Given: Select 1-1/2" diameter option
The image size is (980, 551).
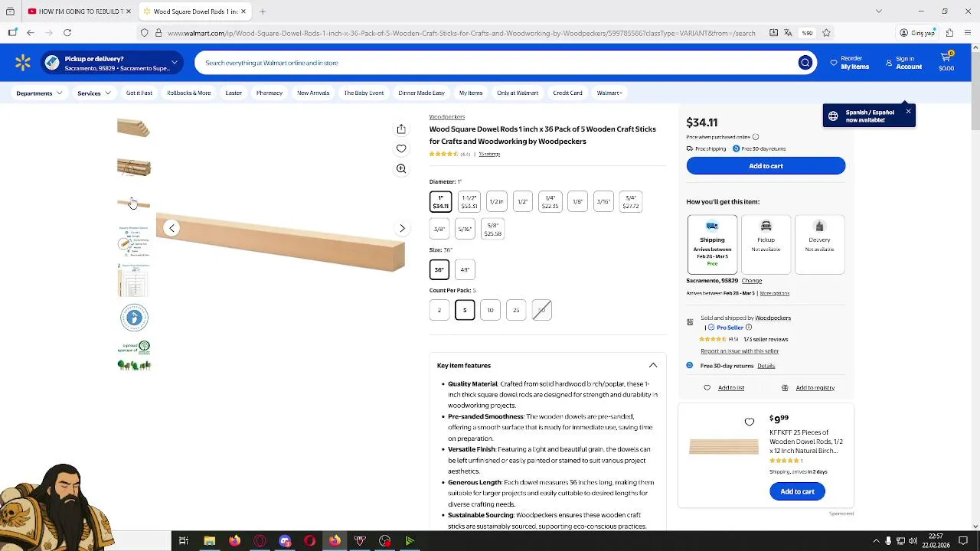Looking at the screenshot, I should (x=469, y=202).
